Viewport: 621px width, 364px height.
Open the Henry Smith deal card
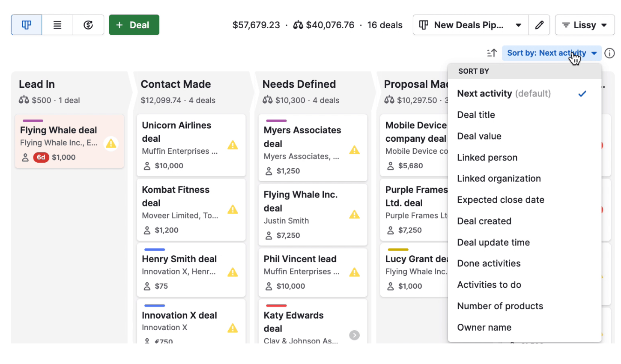point(179,259)
